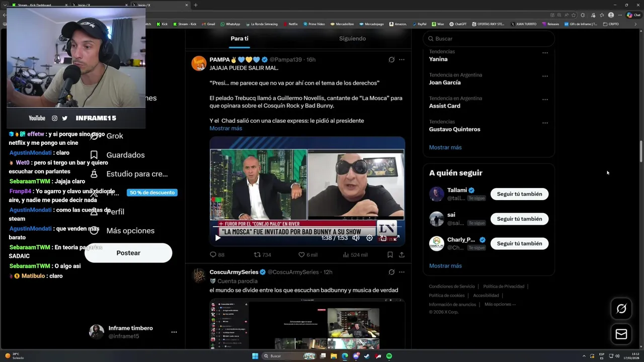Play the La Mosca video
Image resolution: width=644 pixels, height=362 pixels.
218,238
